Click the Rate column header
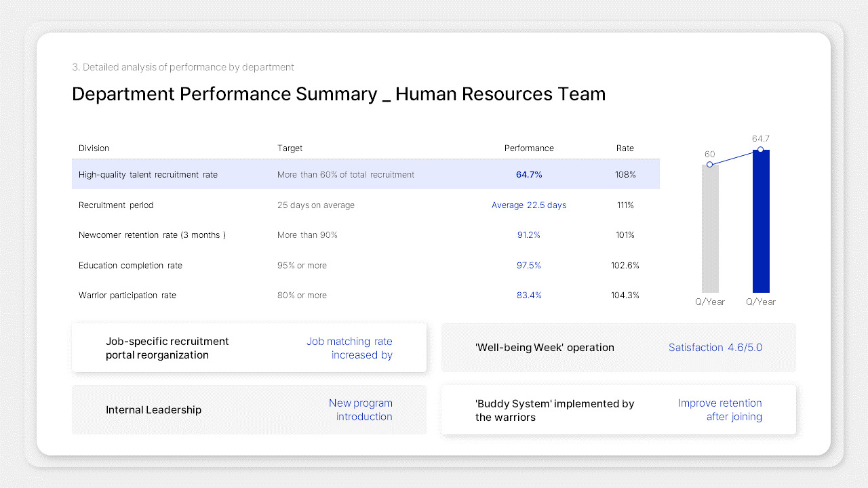 (625, 148)
